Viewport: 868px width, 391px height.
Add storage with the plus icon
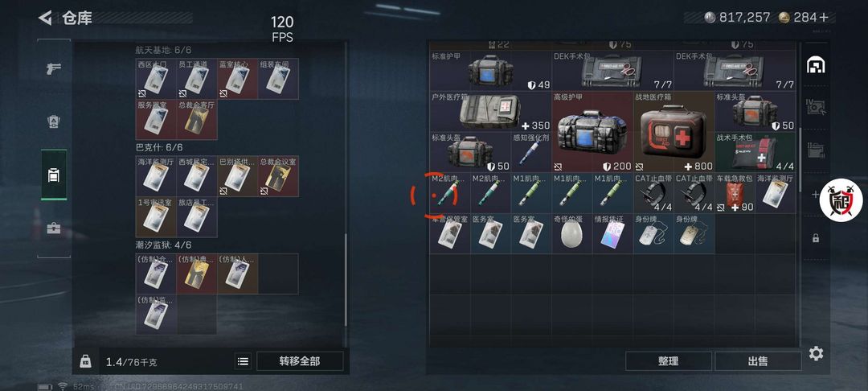point(815,195)
